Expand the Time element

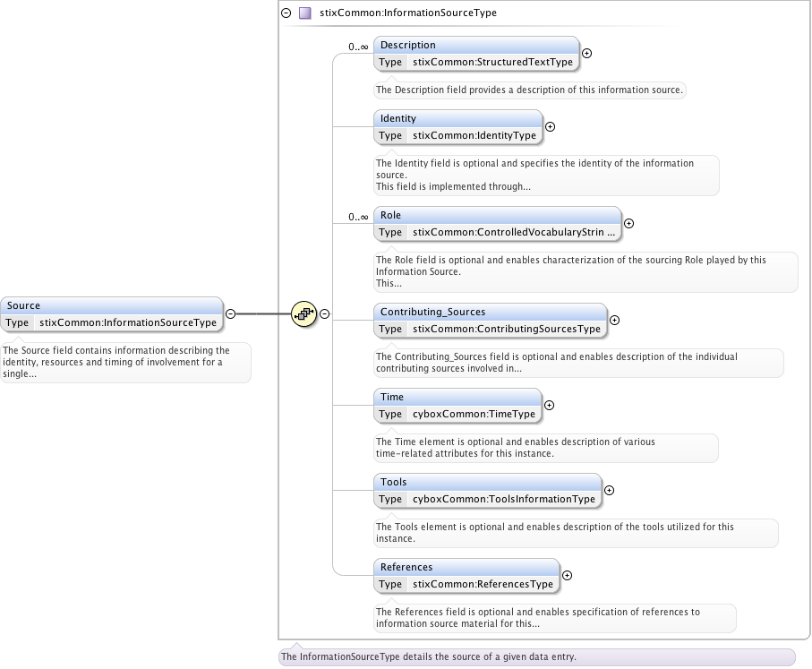tap(549, 405)
